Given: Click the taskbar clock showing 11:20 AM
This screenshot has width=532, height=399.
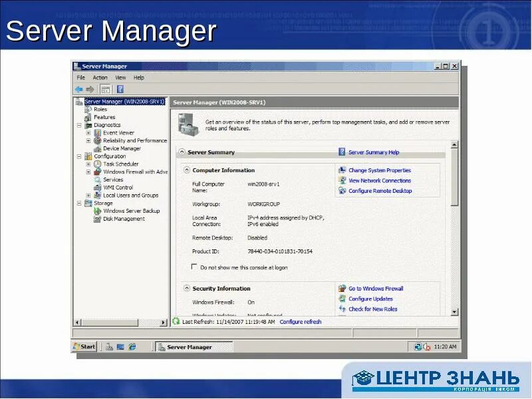Looking at the screenshot, I should (445, 346).
